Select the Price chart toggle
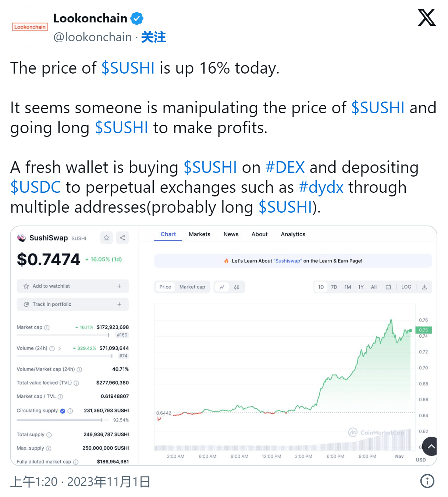The height and width of the screenshot is (497, 448). click(x=165, y=287)
